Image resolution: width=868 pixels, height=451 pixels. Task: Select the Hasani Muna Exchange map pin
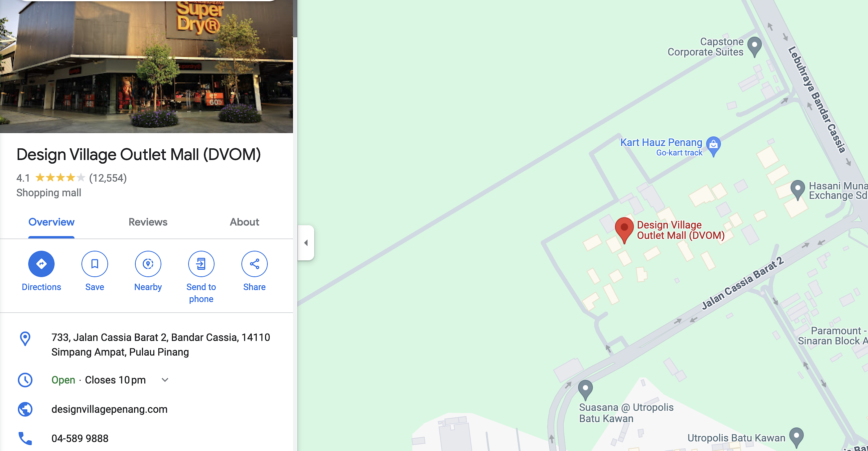click(797, 190)
